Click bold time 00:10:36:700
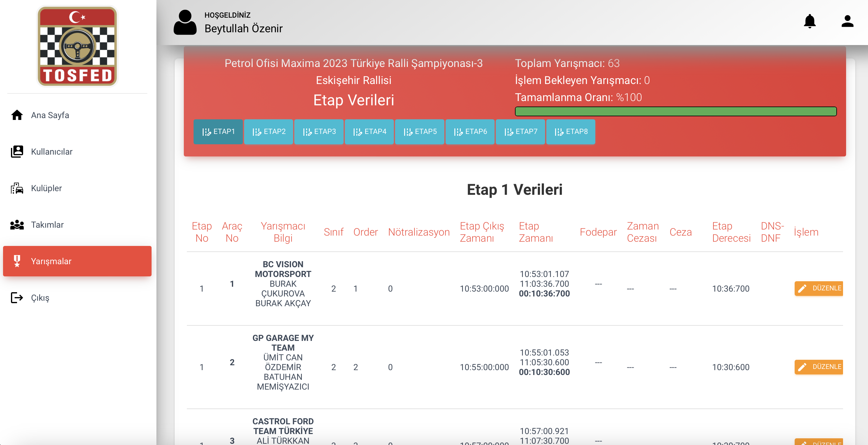This screenshot has width=868, height=445. click(544, 293)
